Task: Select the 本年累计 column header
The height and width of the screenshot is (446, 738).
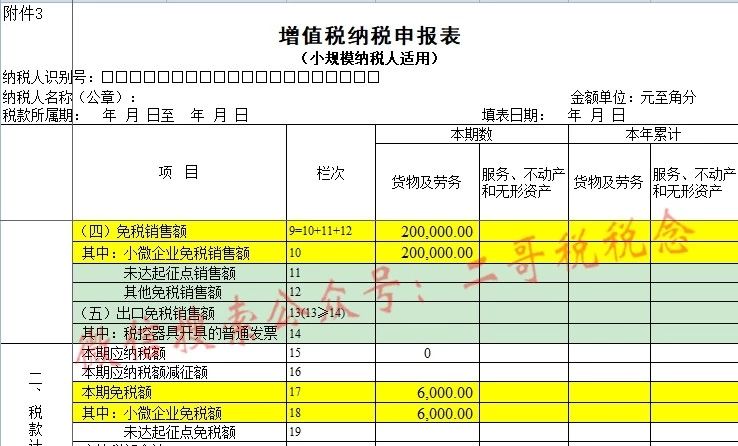Action: pos(652,134)
